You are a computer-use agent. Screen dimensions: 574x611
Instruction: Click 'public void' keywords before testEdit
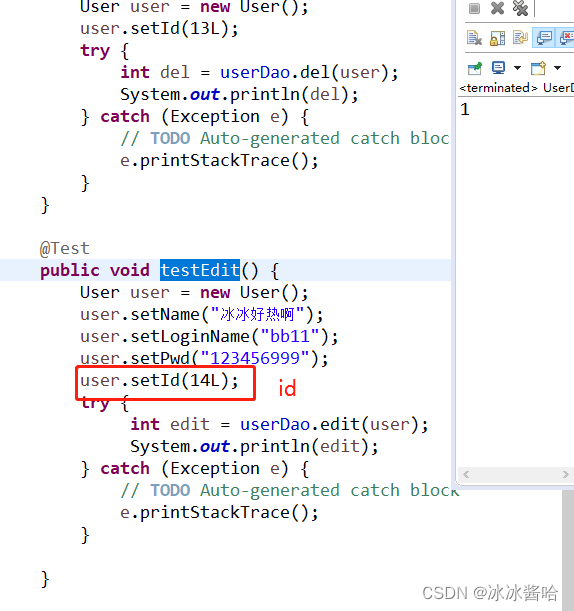click(95, 270)
